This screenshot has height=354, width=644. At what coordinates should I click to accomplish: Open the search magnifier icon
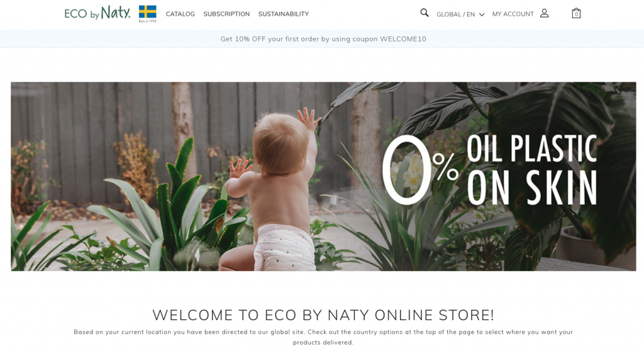(425, 13)
